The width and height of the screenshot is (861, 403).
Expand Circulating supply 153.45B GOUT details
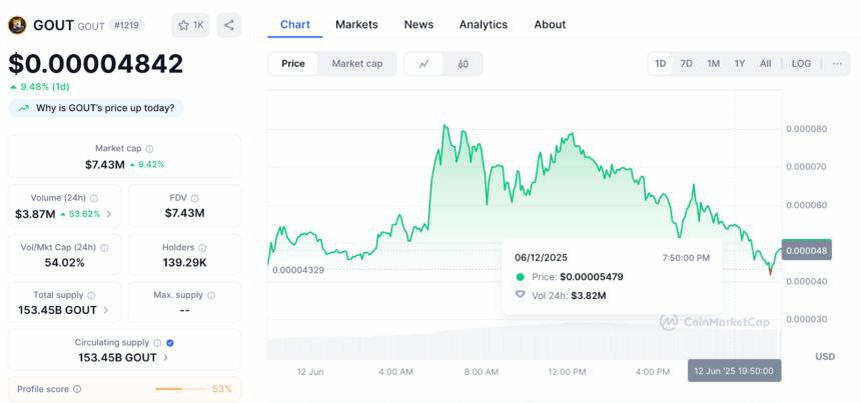[x=166, y=357]
